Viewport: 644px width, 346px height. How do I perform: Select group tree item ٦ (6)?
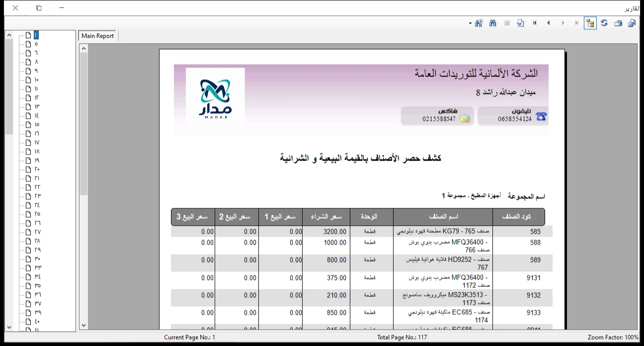[36, 53]
